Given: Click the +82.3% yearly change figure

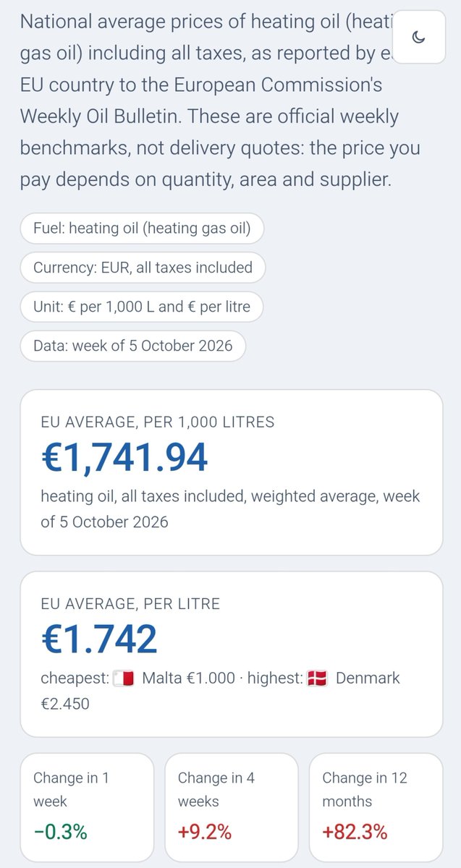Looking at the screenshot, I should [x=355, y=833].
